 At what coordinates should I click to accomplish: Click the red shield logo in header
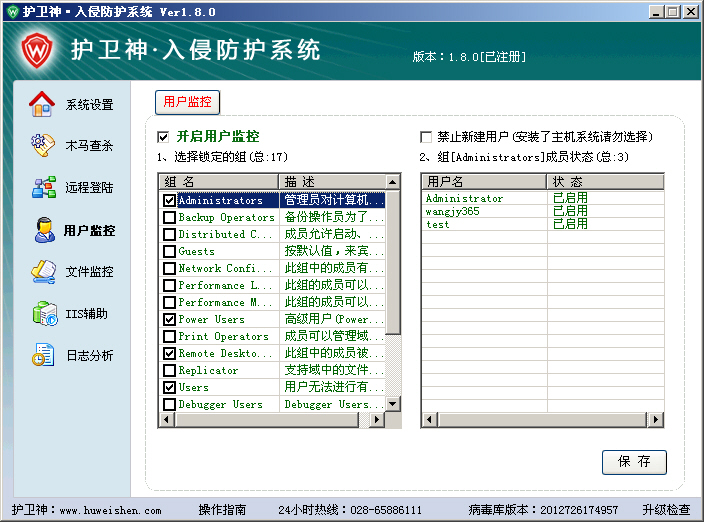click(x=37, y=51)
